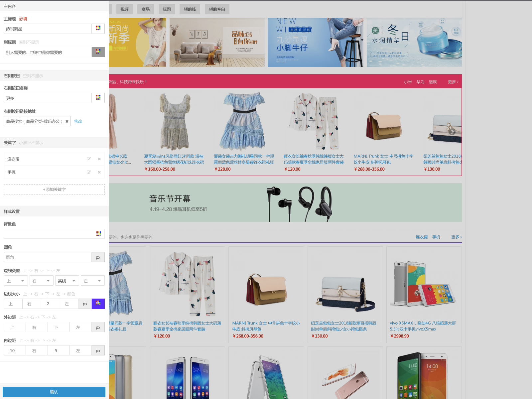Open bottom border type dropdown 实线
The width and height of the screenshot is (532, 399).
pos(67,281)
